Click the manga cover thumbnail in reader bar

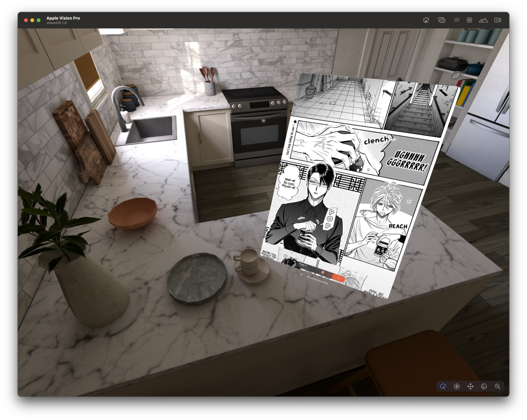(x=323, y=273)
